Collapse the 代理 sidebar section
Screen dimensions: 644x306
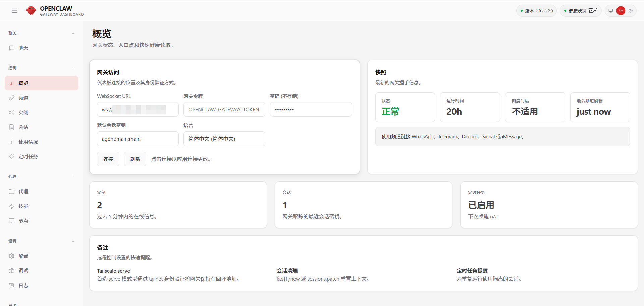73,177
